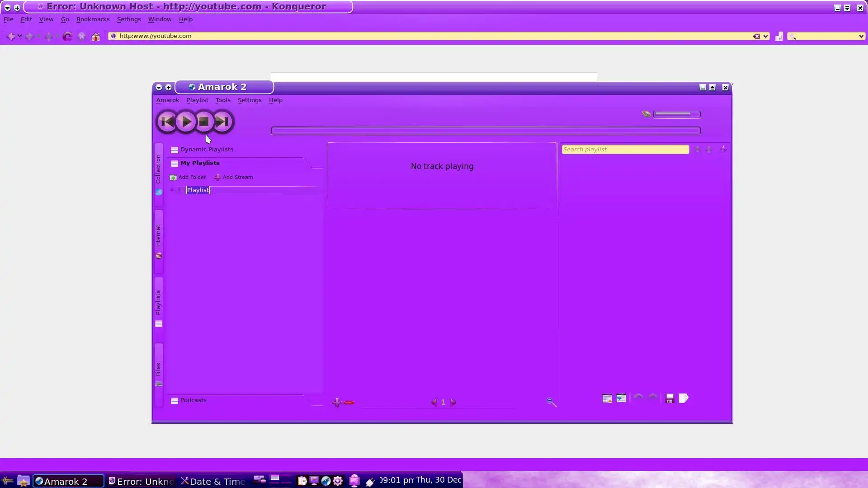Click the mute volume speaker icon
The height and width of the screenshot is (488, 868).
646,114
